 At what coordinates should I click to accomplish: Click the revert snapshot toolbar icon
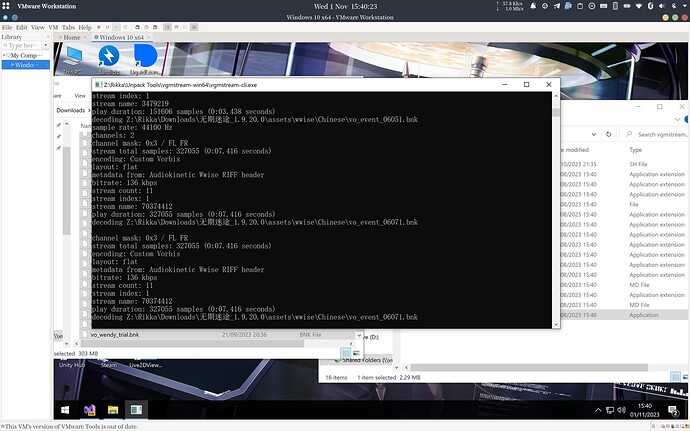[146, 27]
